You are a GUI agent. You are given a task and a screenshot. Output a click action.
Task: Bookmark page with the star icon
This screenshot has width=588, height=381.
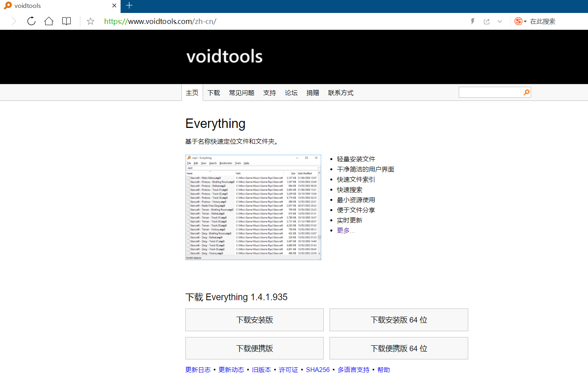pos(90,21)
